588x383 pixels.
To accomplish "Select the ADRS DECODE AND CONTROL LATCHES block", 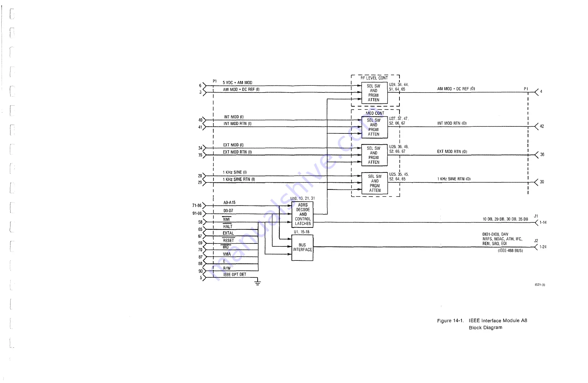I will pos(302,214).
